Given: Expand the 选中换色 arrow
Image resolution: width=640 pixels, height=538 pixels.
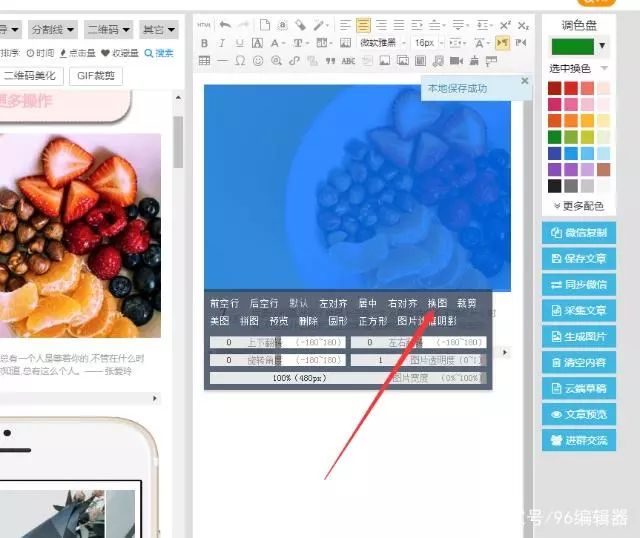Looking at the screenshot, I should [x=604, y=68].
